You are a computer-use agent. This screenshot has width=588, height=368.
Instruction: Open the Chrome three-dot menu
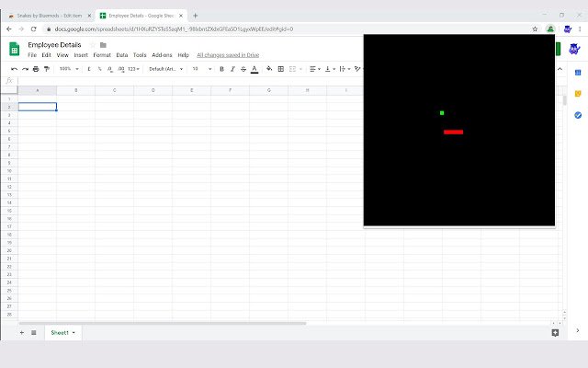[580, 29]
